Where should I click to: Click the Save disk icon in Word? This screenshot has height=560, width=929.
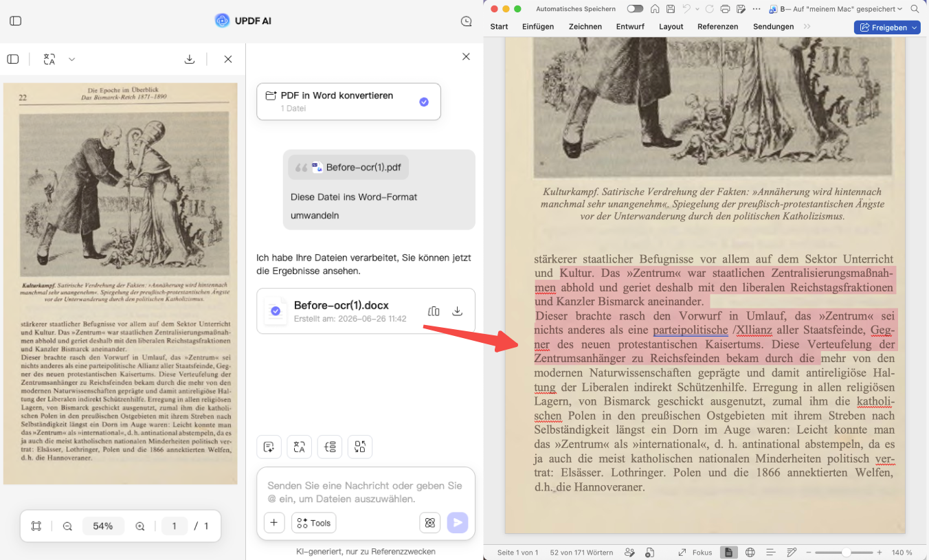tap(671, 9)
